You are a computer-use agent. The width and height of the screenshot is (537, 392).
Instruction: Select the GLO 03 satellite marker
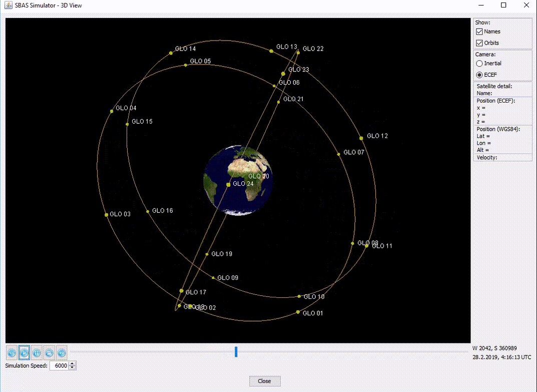(107, 215)
